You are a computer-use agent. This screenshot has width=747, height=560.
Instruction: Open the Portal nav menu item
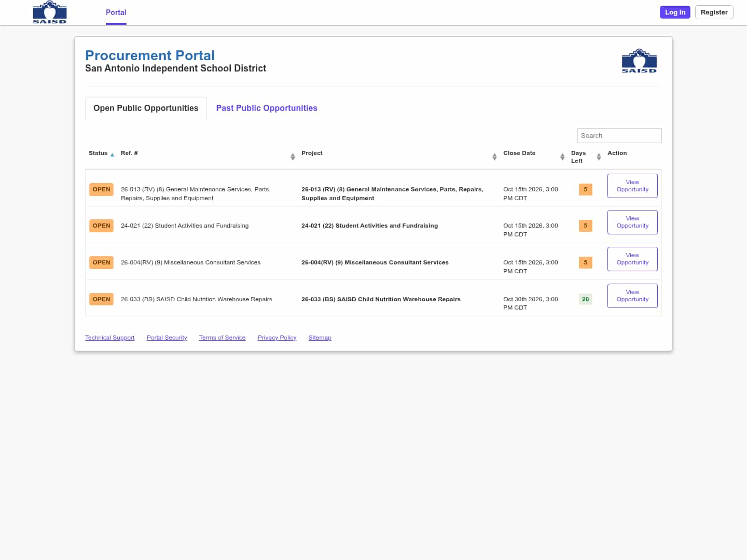pos(116,12)
